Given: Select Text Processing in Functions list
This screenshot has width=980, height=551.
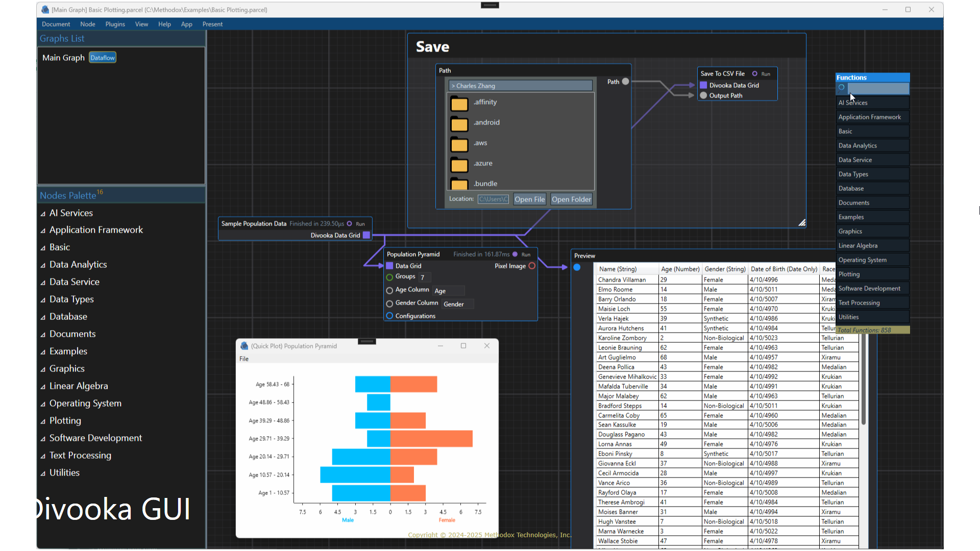Looking at the screenshot, I should (x=872, y=303).
